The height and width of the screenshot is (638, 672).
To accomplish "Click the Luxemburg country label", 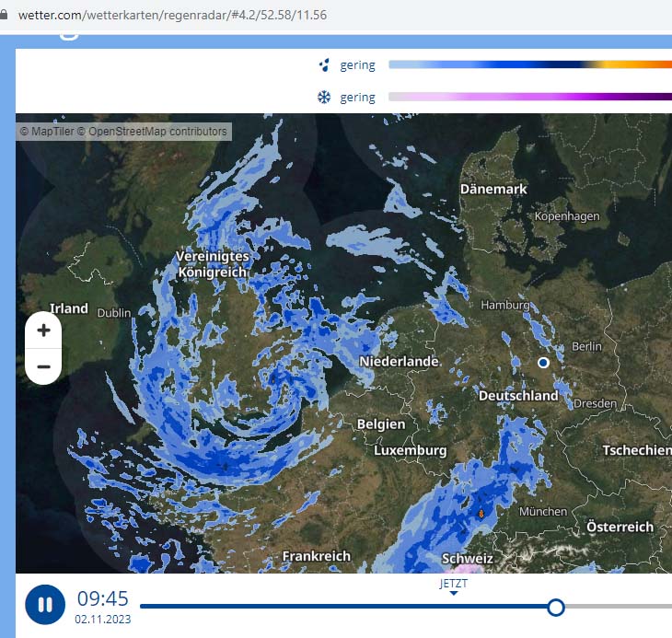I will [x=411, y=450].
